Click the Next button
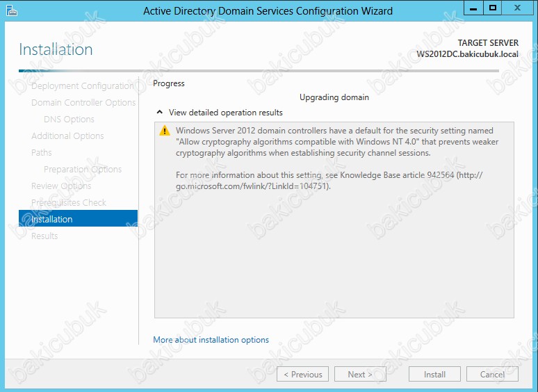 point(360,374)
